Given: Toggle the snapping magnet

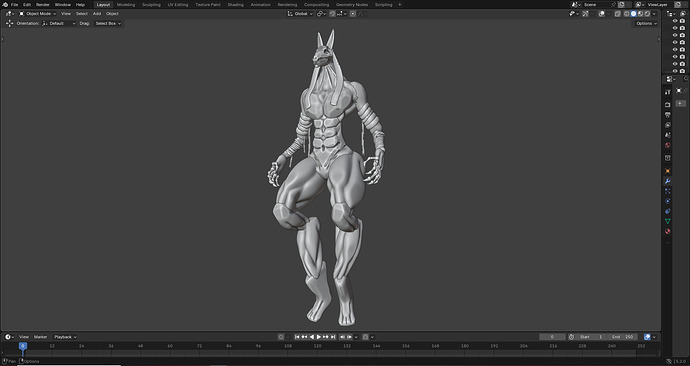Looking at the screenshot, I should [x=333, y=14].
